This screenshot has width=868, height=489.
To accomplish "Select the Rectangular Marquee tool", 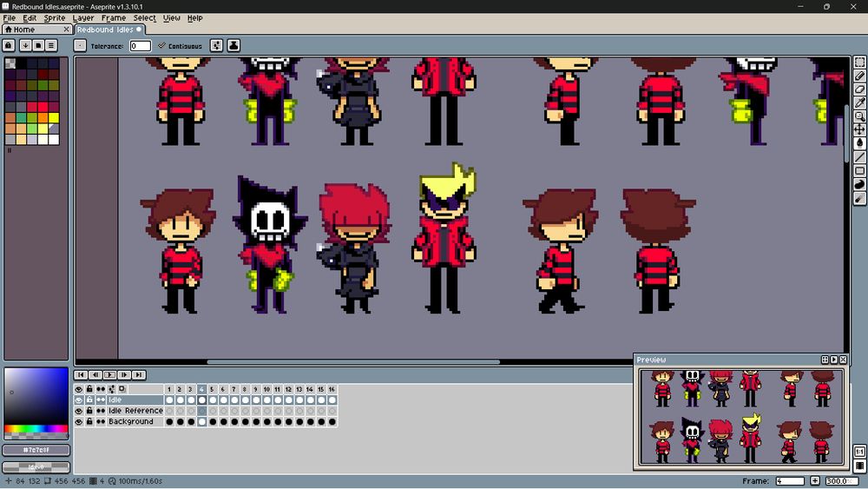I will click(859, 63).
